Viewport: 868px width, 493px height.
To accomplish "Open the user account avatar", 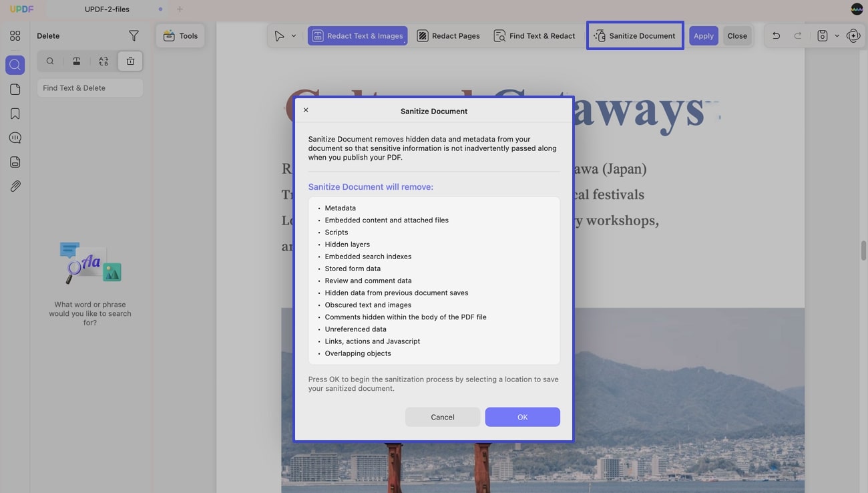I will click(857, 9).
